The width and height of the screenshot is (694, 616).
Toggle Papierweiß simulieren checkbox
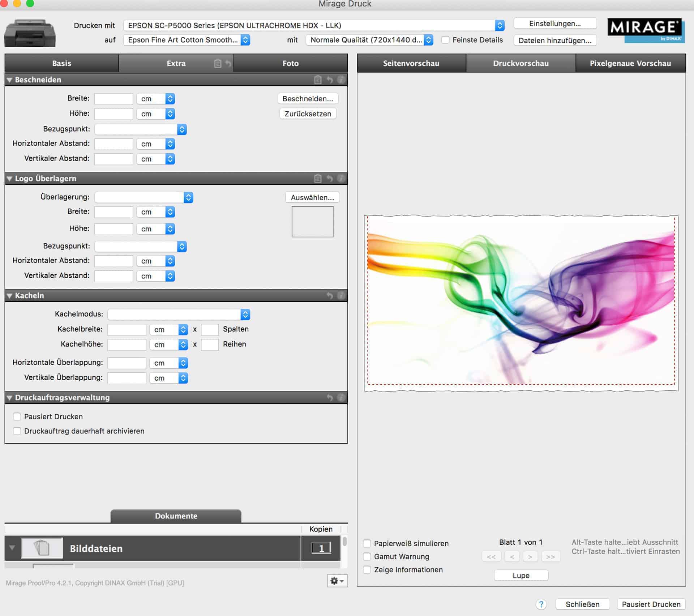(x=367, y=543)
